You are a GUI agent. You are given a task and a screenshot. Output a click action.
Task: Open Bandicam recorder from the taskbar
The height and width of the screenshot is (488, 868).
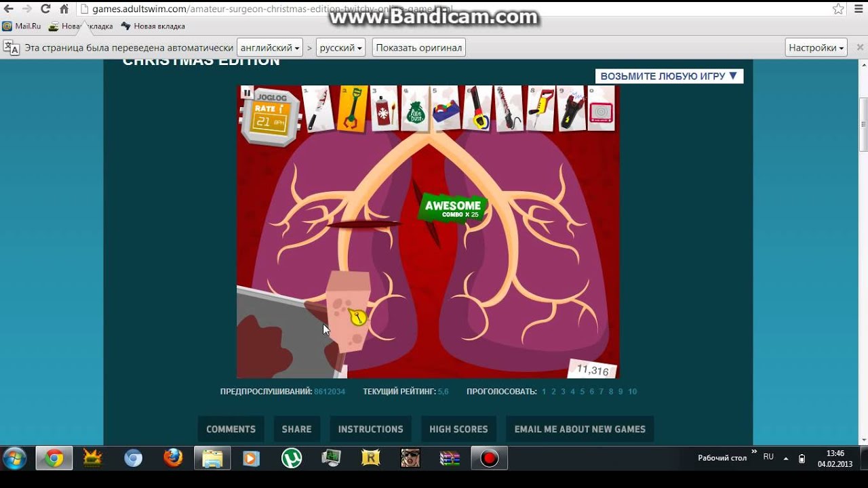489,459
